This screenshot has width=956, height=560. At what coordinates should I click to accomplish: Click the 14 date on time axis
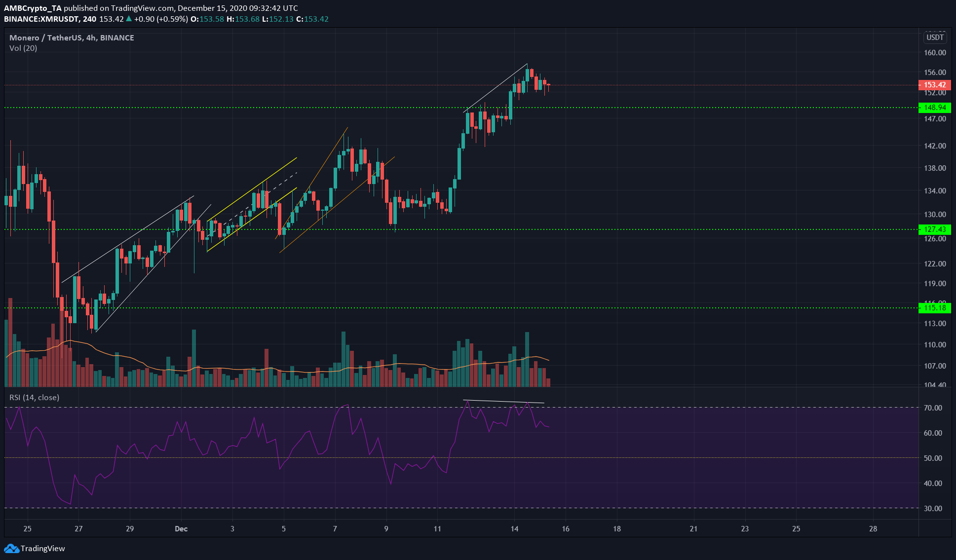(x=514, y=528)
